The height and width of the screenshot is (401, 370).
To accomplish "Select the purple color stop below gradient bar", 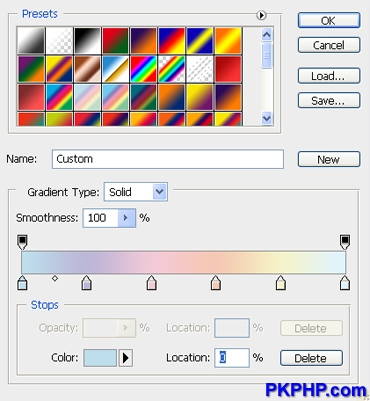I will coord(87,283).
